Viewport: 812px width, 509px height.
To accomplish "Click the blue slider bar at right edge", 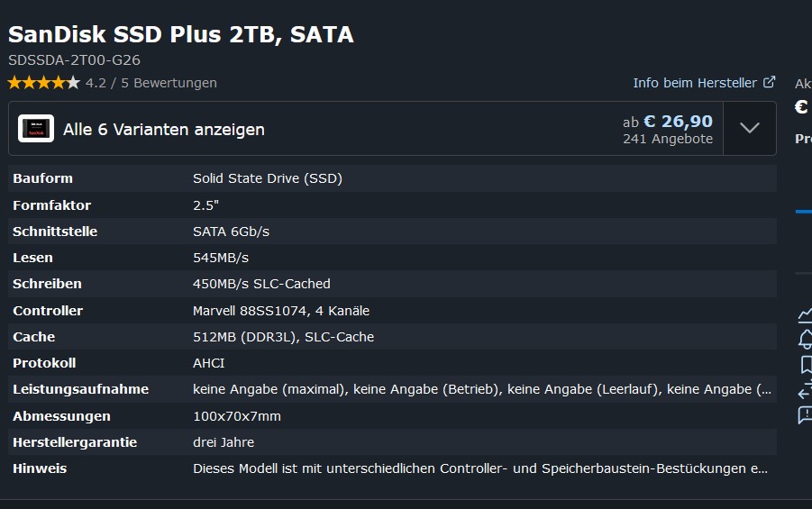I will (x=803, y=211).
